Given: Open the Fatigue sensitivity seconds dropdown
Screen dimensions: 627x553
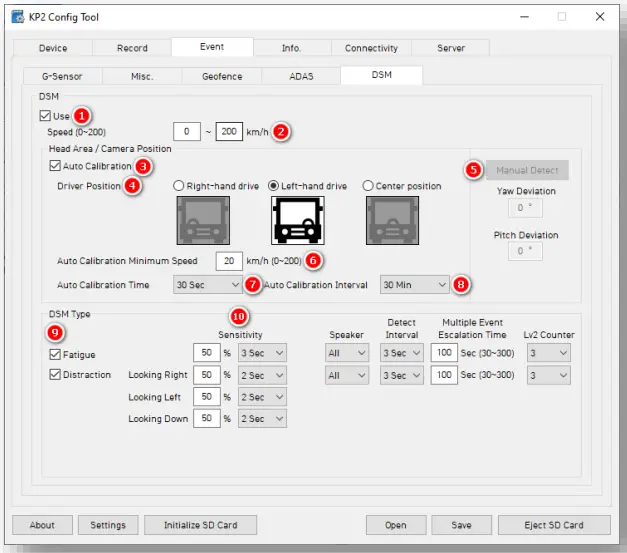Looking at the screenshot, I should point(262,353).
